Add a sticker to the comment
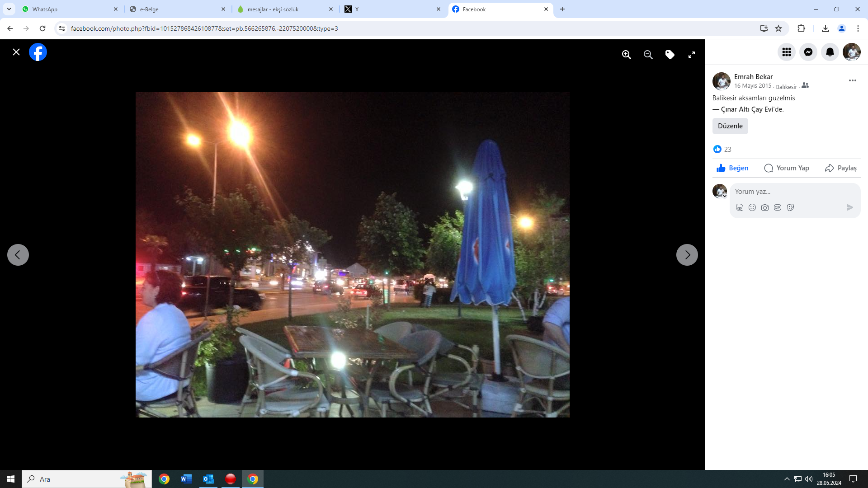 pos(790,207)
